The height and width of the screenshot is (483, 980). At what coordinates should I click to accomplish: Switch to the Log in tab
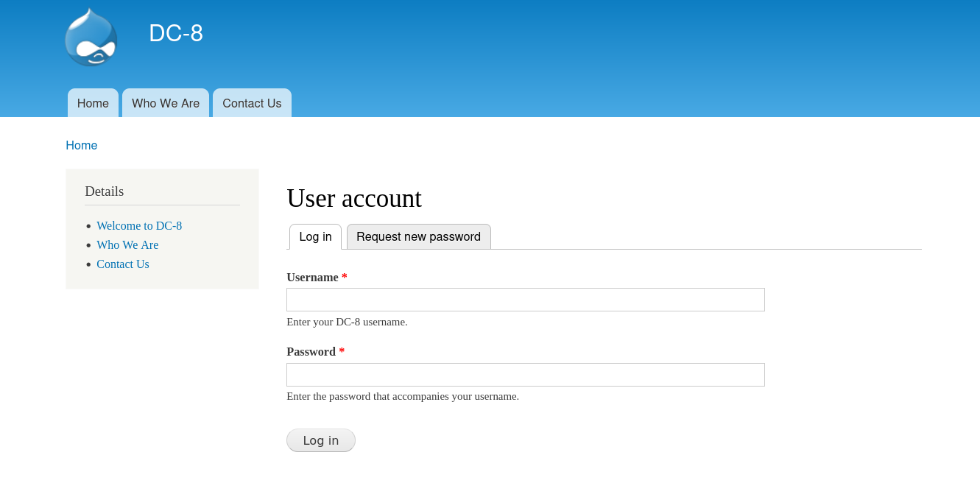click(315, 237)
